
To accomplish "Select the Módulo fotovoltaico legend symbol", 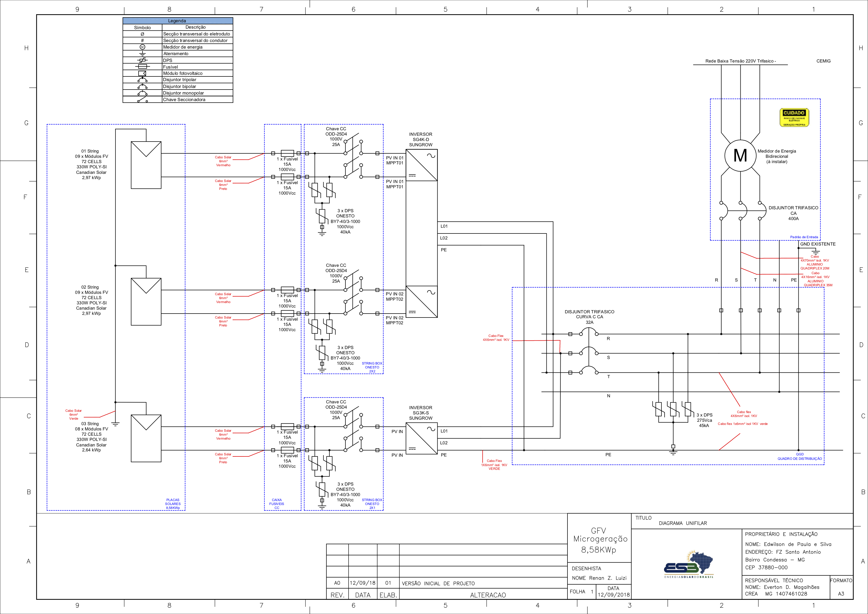I will [x=142, y=73].
